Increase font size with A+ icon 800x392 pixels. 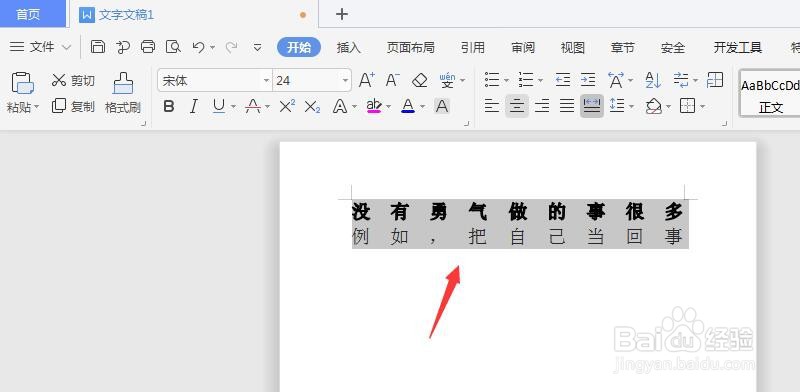click(366, 80)
